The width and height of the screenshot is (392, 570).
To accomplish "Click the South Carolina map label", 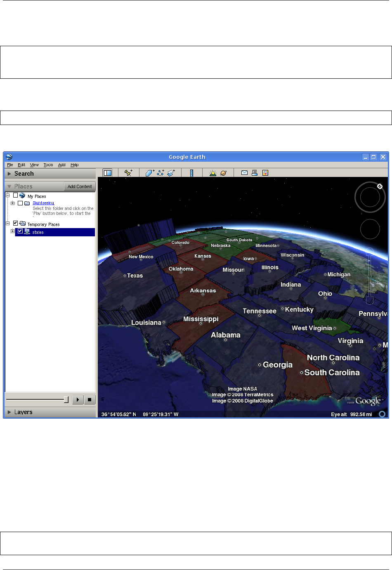I will click(x=332, y=372).
